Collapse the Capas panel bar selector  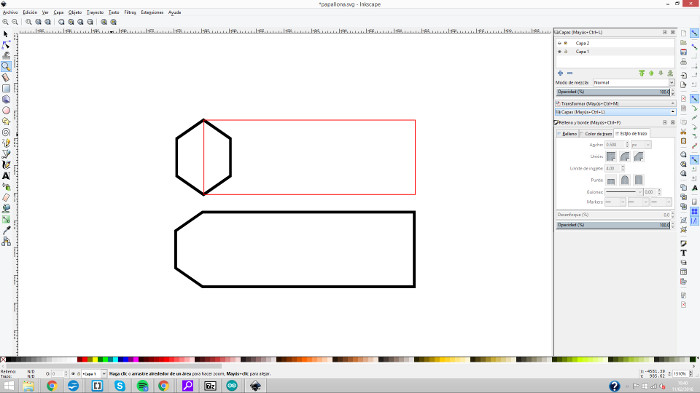[x=616, y=112]
